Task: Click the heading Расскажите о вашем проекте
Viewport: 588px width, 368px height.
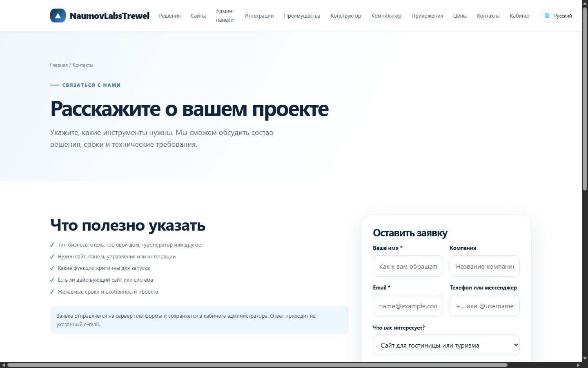Action: coord(189,109)
